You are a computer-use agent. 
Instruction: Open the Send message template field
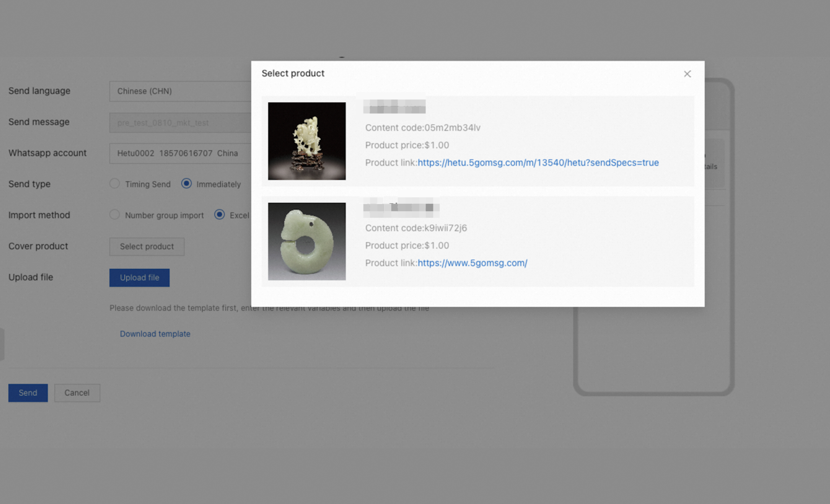coord(181,122)
